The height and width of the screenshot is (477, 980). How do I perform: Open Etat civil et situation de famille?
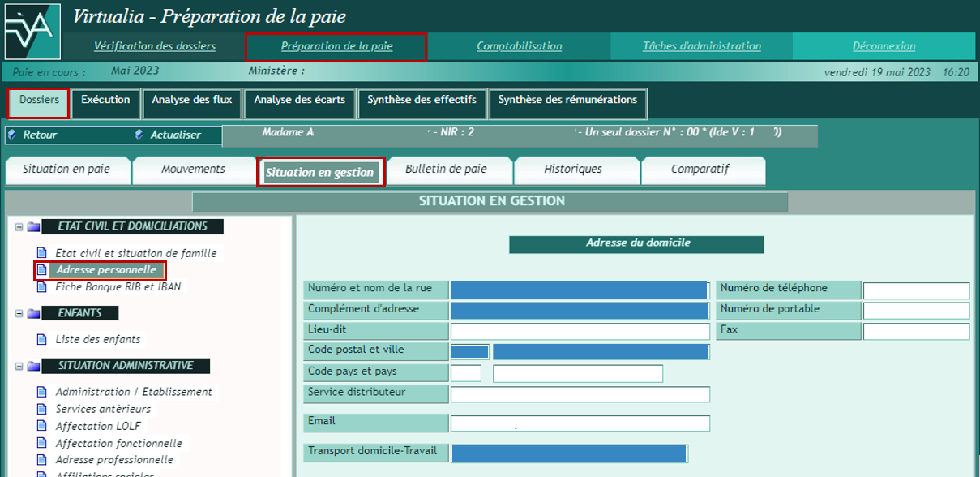(135, 253)
